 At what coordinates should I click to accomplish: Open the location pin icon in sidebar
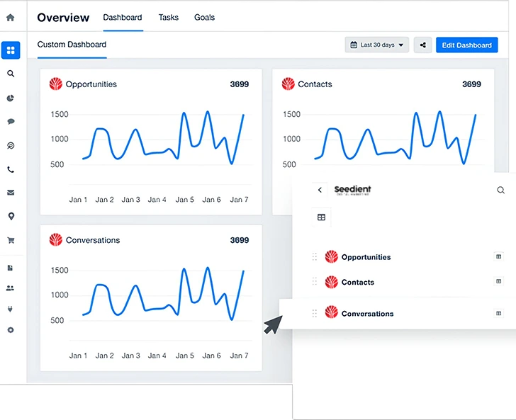[11, 217]
